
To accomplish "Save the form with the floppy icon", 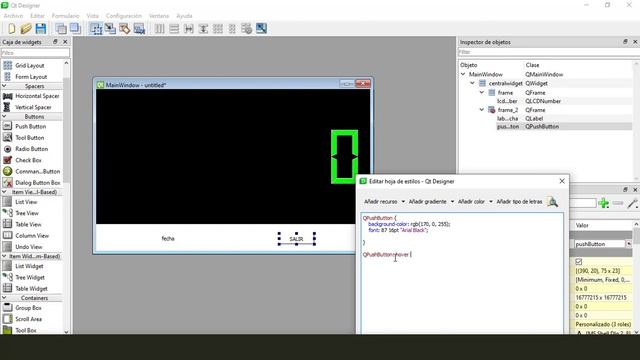I will pos(41,29).
